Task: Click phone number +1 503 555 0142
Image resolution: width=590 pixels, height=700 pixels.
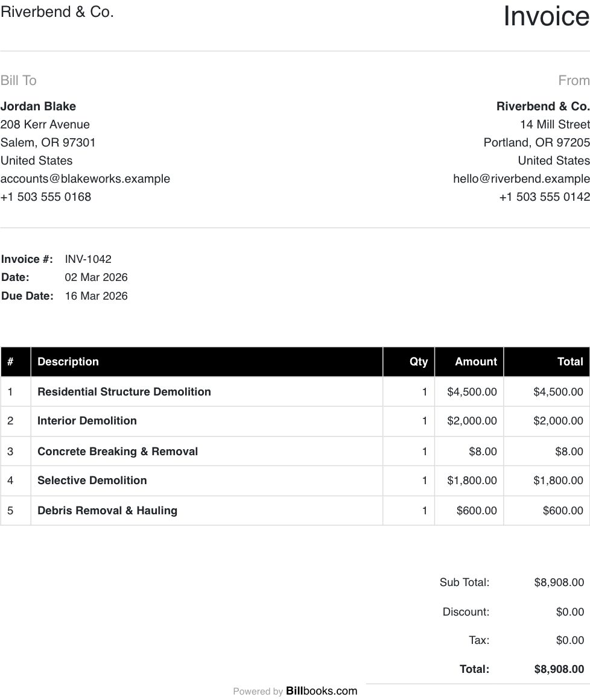Action: [544, 197]
